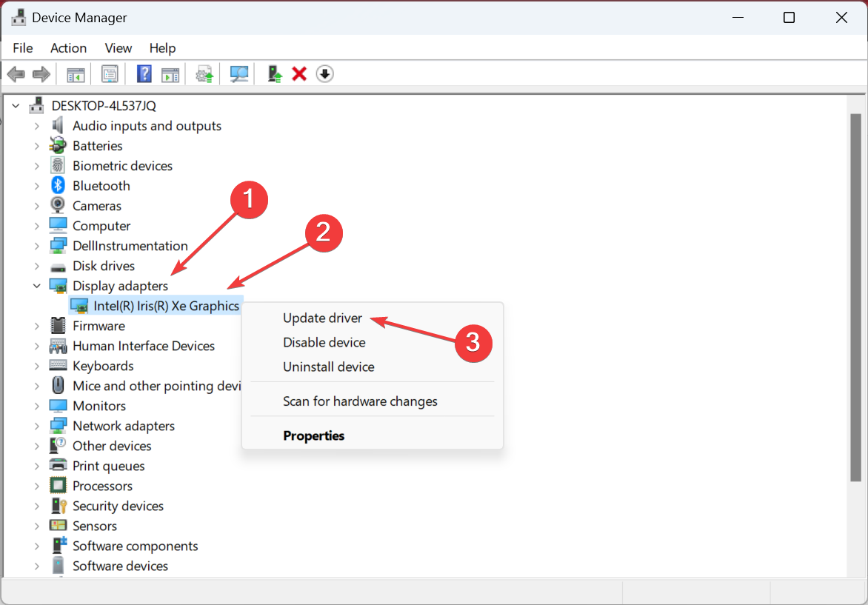Click the Cameras webcam icon

pos(58,205)
